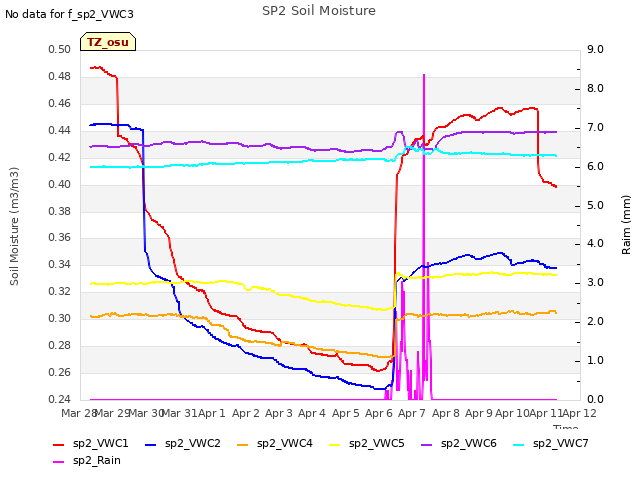Click purple color swatch for sp2_VWC6

click(427, 444)
